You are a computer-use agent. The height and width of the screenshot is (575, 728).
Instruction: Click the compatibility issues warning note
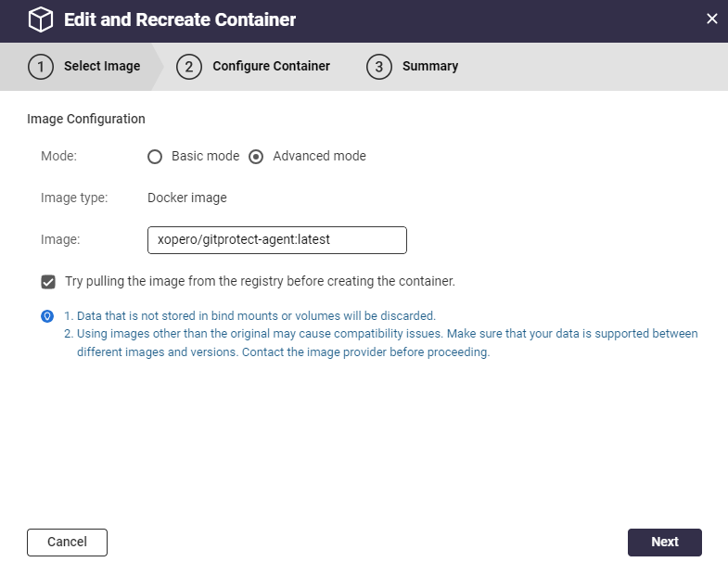387,343
